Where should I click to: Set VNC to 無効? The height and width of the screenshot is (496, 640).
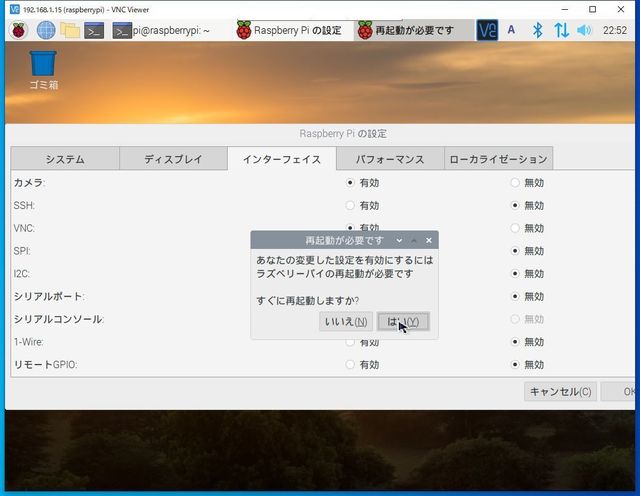click(x=515, y=228)
